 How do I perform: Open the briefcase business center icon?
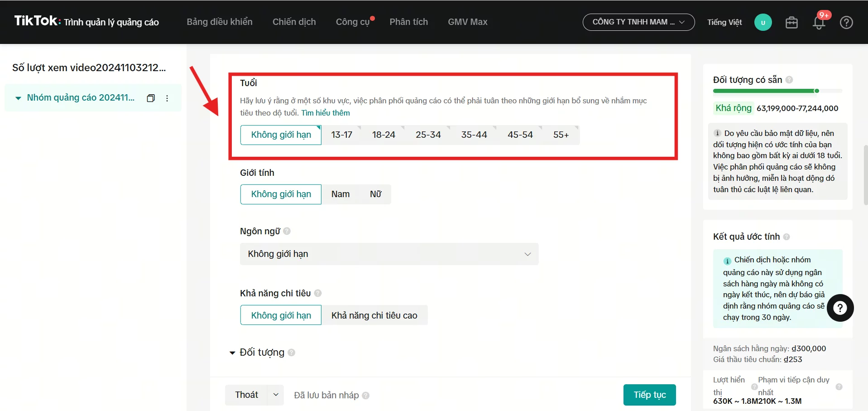click(791, 22)
